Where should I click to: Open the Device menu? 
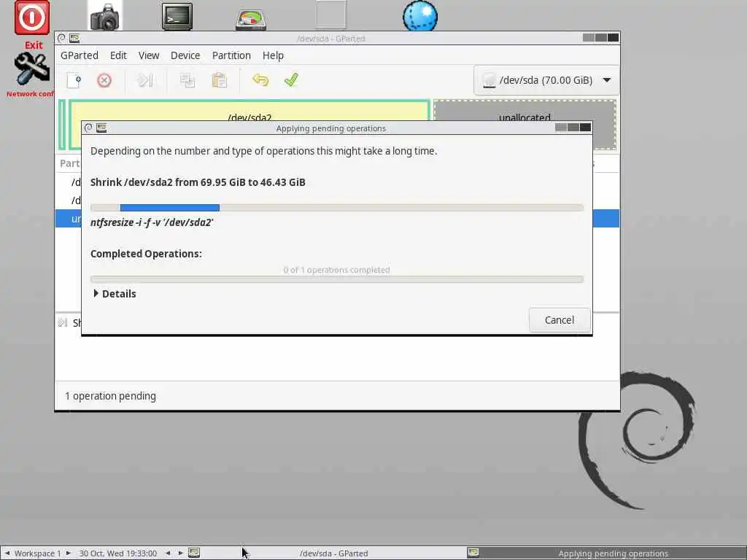pos(185,55)
